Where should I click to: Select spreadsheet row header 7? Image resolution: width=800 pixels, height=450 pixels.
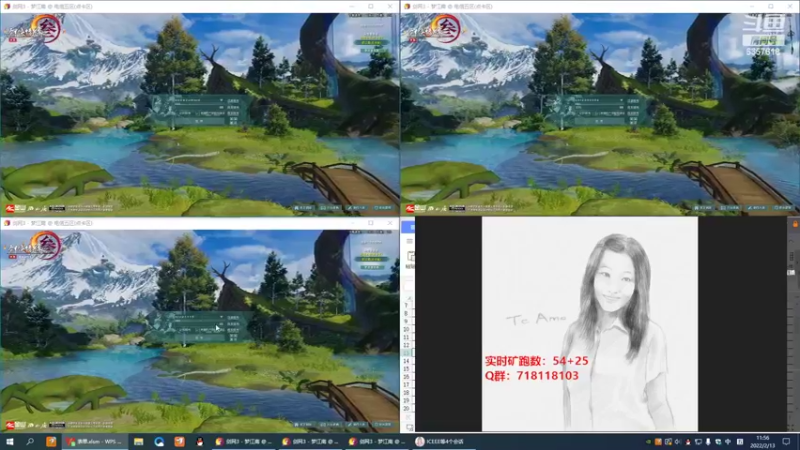click(x=406, y=305)
